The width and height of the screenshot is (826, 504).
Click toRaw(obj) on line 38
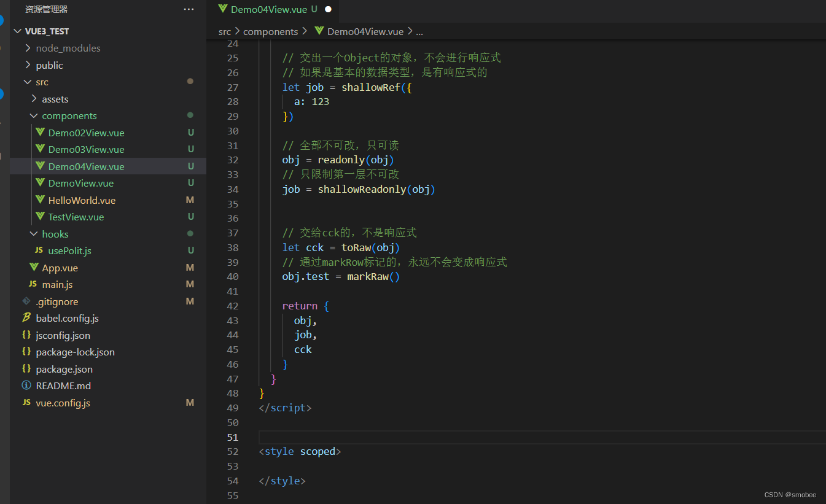[370, 247]
